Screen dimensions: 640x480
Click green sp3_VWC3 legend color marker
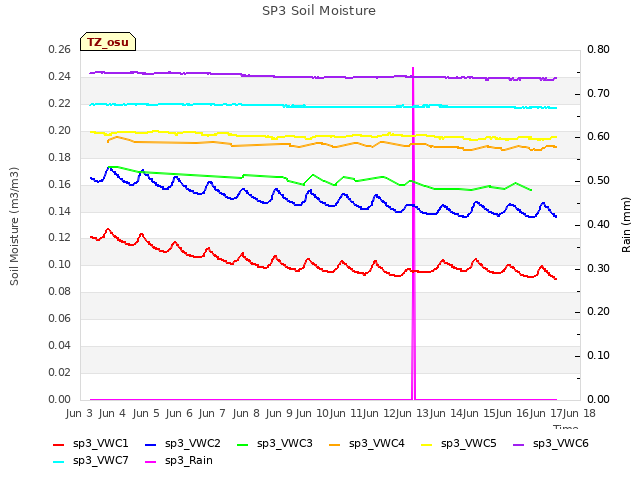[x=243, y=445]
